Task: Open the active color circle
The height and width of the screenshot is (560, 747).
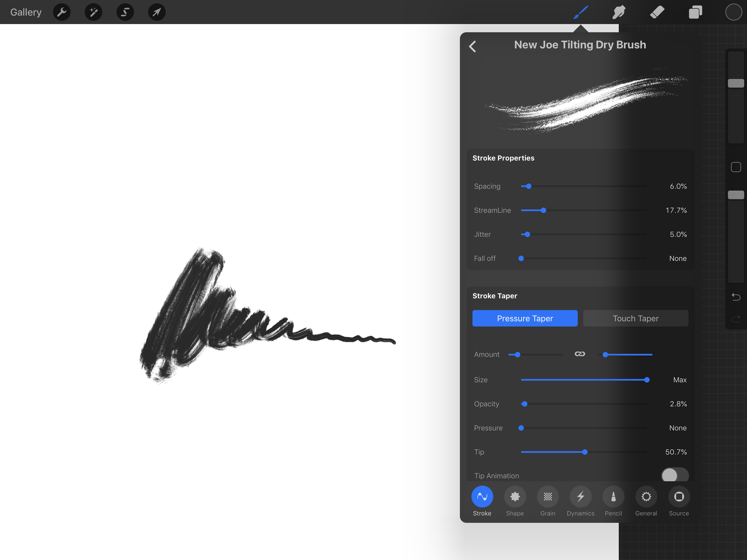Action: pyautogui.click(x=734, y=12)
